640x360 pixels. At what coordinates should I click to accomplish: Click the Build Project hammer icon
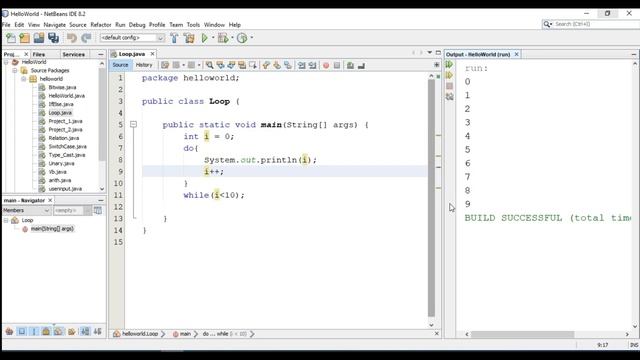coord(174,38)
